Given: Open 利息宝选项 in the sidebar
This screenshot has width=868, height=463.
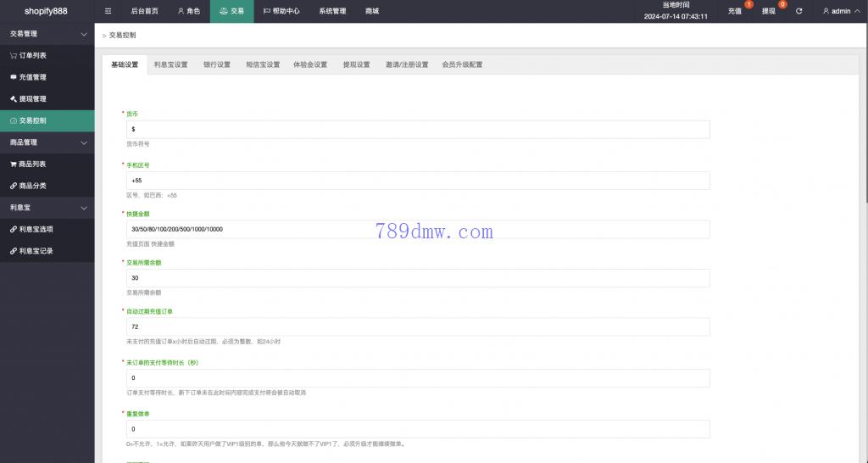Looking at the screenshot, I should click(x=36, y=229).
